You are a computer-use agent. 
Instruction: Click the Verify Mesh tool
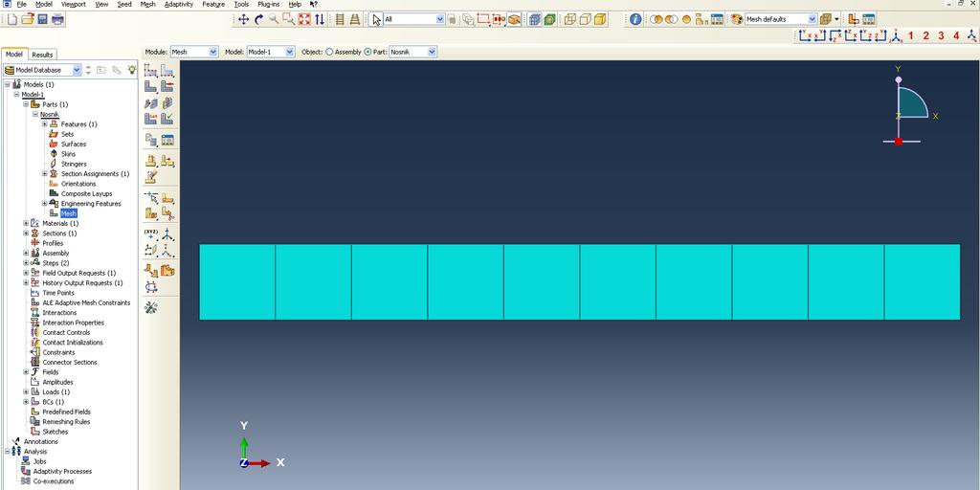(x=167, y=118)
